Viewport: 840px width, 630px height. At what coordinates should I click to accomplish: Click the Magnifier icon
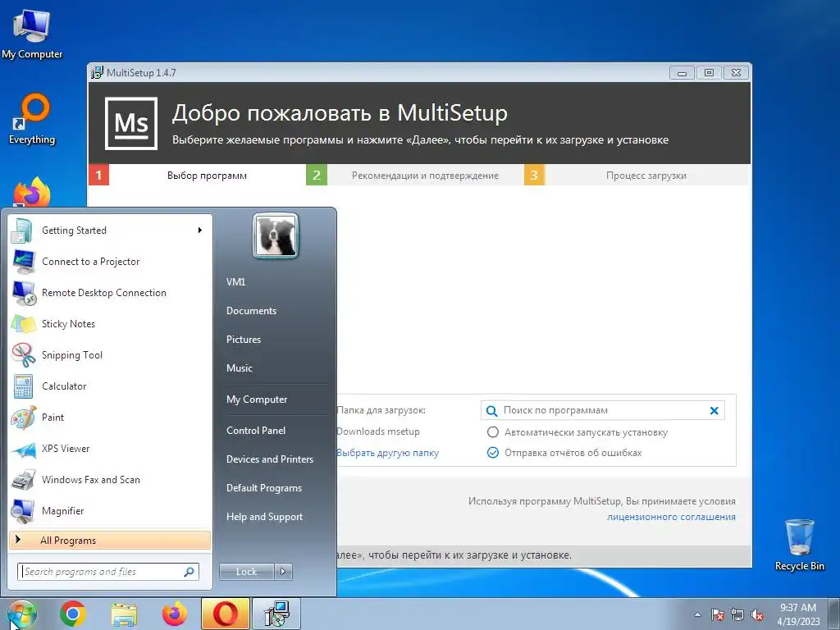coord(24,511)
